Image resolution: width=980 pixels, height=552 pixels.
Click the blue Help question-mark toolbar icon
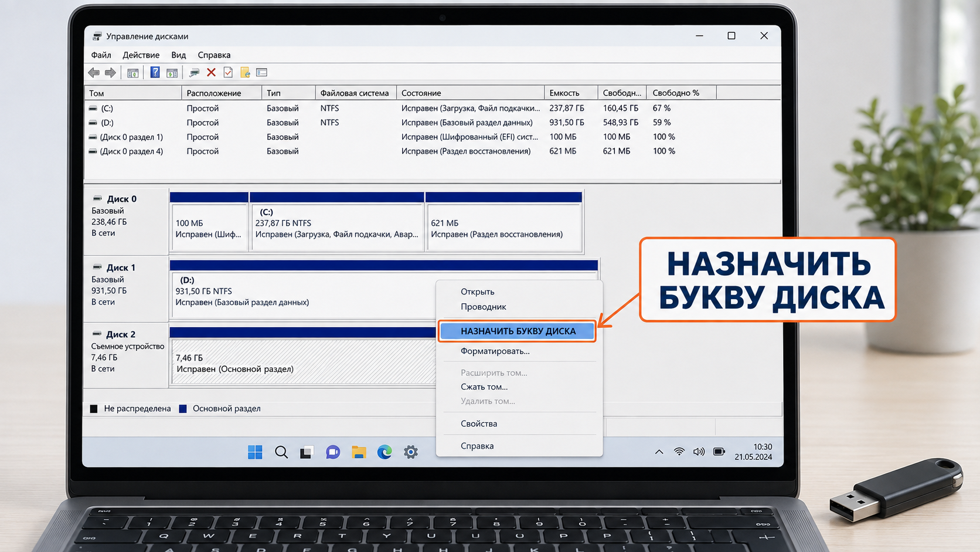click(x=155, y=72)
